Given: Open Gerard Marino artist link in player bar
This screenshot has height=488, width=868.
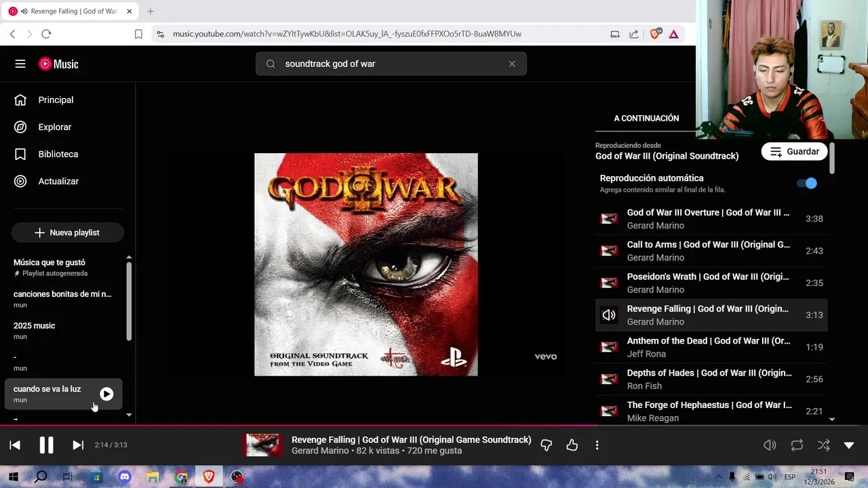Looking at the screenshot, I should coord(320,451).
